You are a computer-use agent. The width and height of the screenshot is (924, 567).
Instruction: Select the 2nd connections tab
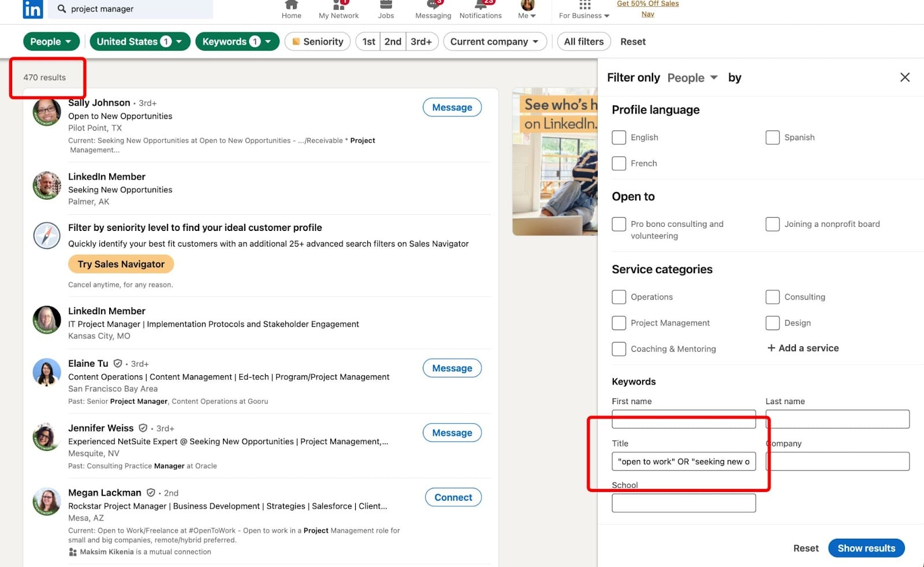point(393,41)
